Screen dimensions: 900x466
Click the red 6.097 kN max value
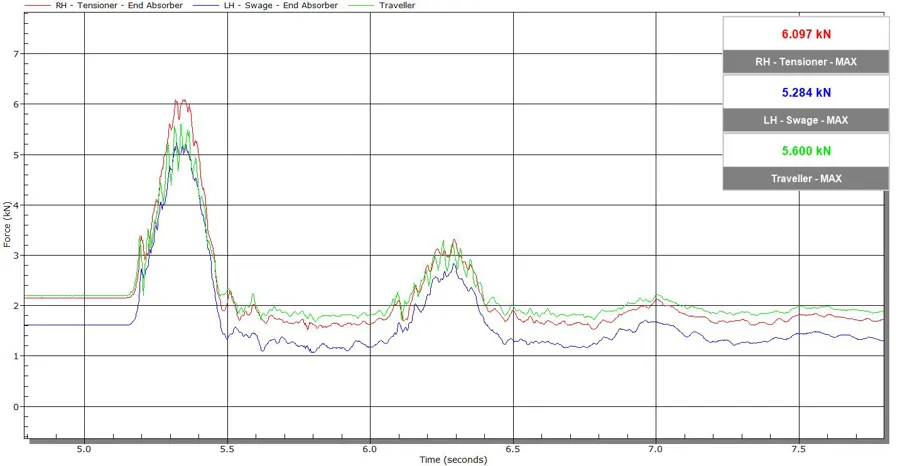tap(806, 34)
